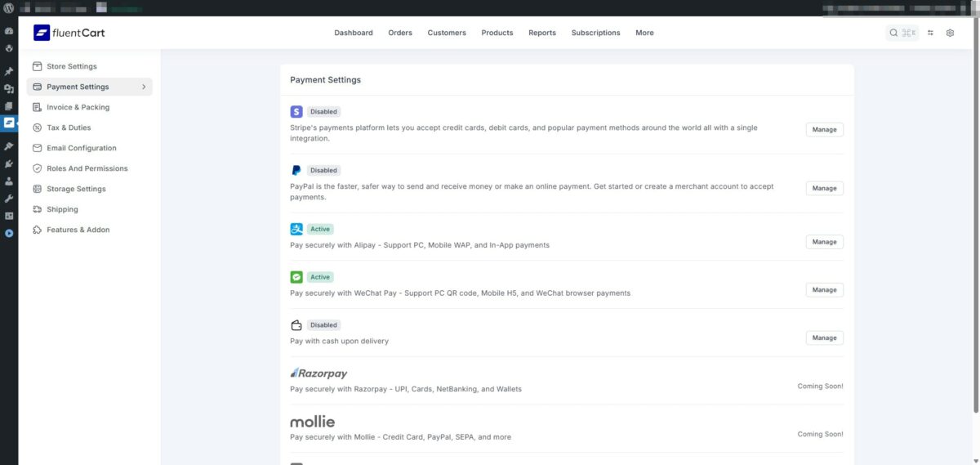Screen dimensions: 980x465
Task: Open the WordPress logo menu
Action: coord(9,8)
